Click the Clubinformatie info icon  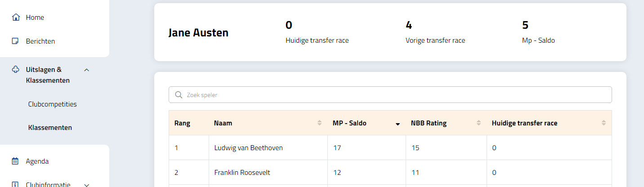[x=16, y=184]
